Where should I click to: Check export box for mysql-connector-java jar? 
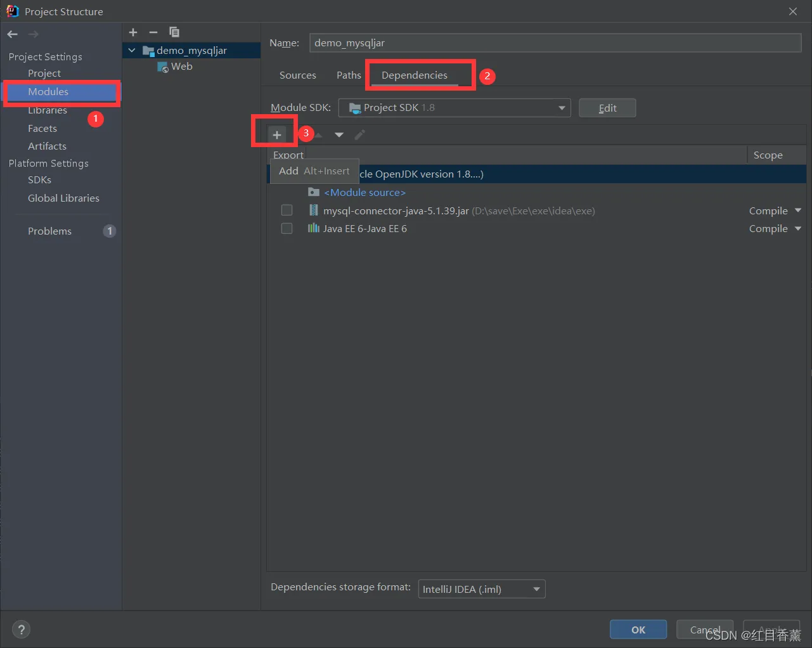click(287, 211)
